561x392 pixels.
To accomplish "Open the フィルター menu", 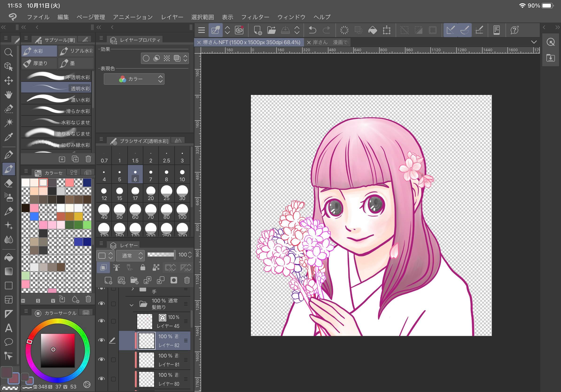I will (x=255, y=17).
